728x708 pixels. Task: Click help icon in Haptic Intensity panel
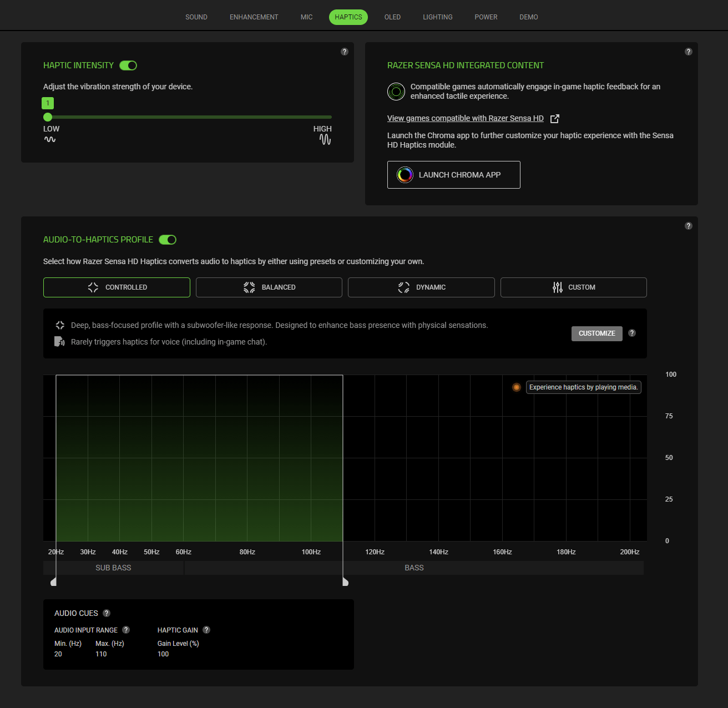345,52
